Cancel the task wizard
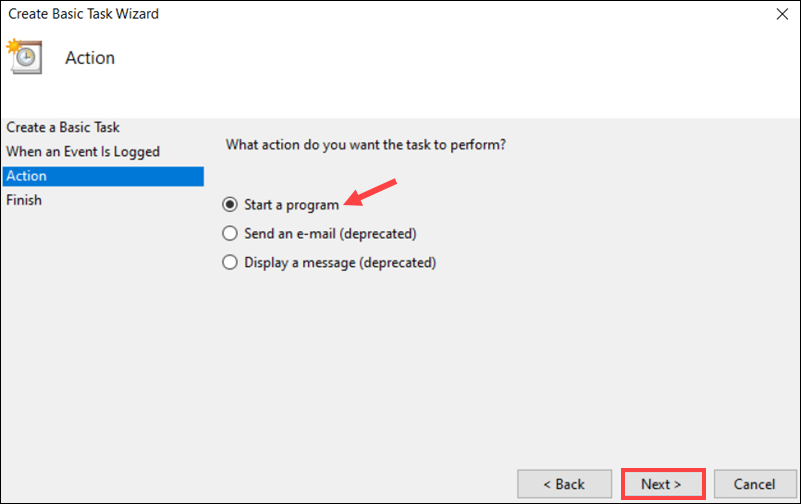 click(x=755, y=484)
